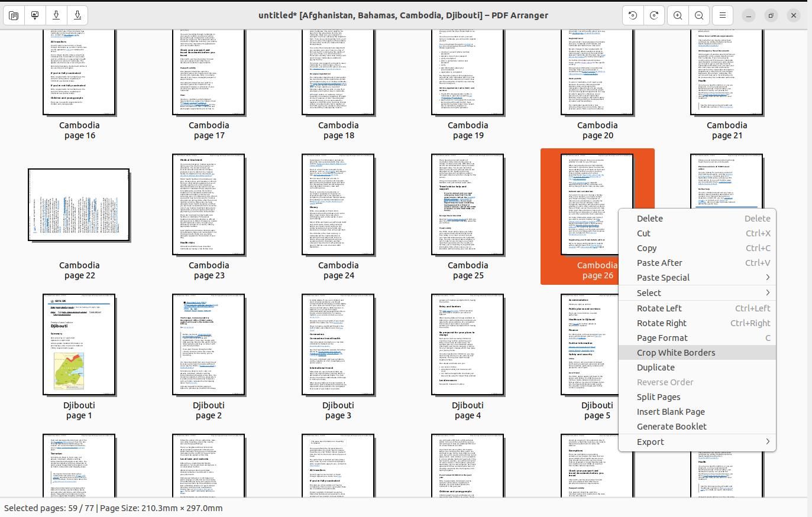Viewport: 812px width, 517px height.
Task: Open a PDF document with the Open icon
Action: pos(13,15)
